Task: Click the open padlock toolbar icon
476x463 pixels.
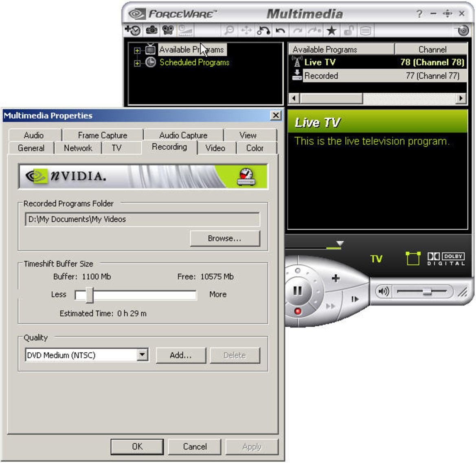Action: tap(349, 31)
